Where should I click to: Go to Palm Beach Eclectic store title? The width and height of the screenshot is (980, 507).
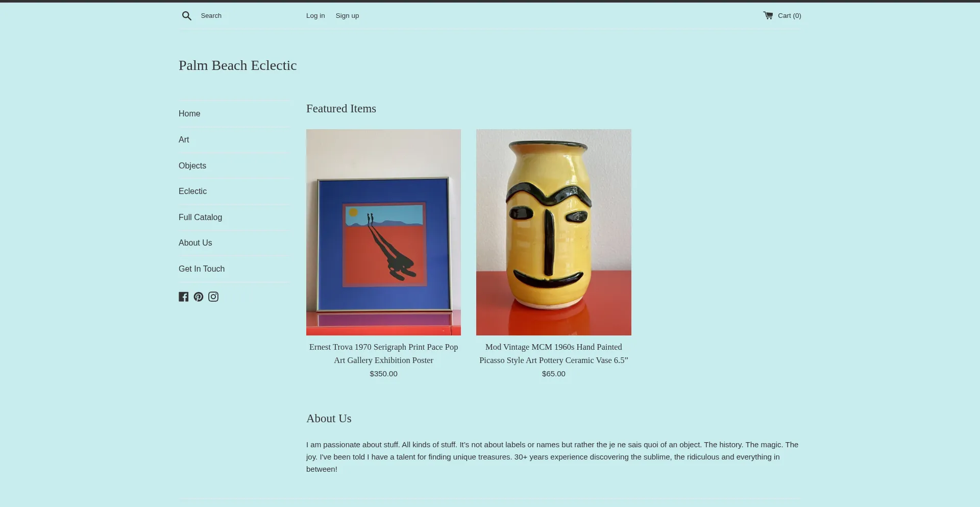point(237,65)
